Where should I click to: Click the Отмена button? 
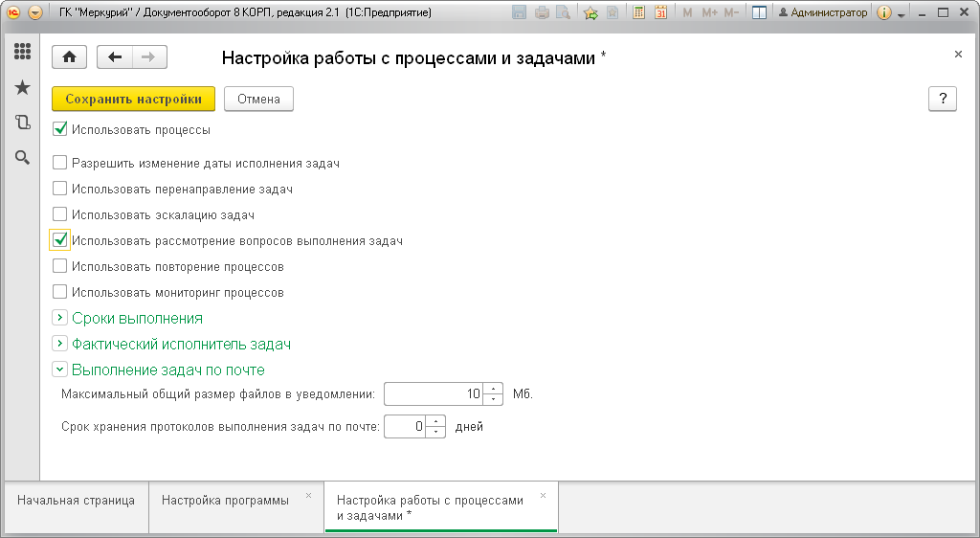[x=258, y=99]
